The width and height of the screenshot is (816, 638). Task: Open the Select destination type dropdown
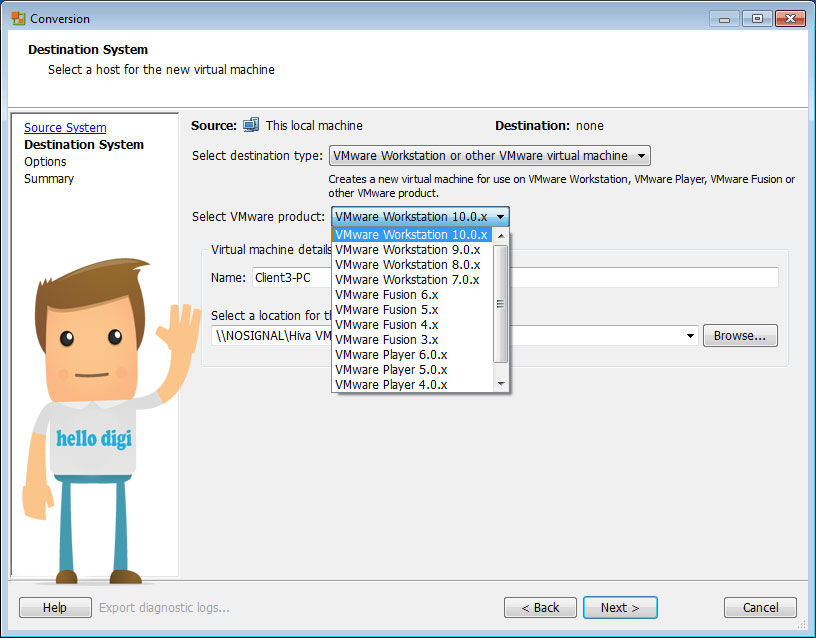490,156
